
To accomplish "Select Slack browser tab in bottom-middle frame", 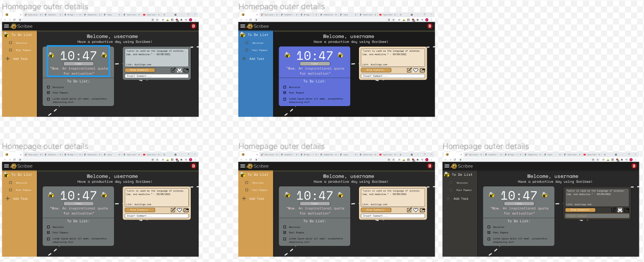I will click(x=268, y=155).
